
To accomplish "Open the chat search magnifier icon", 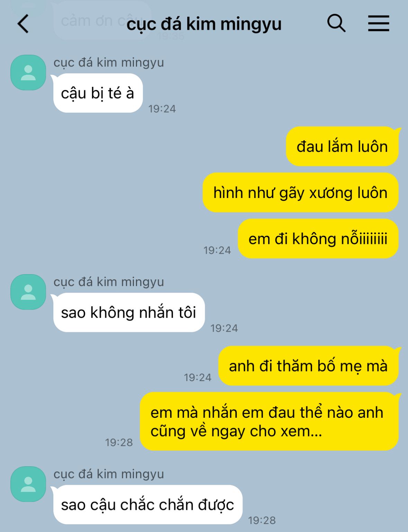I will coord(336,23).
